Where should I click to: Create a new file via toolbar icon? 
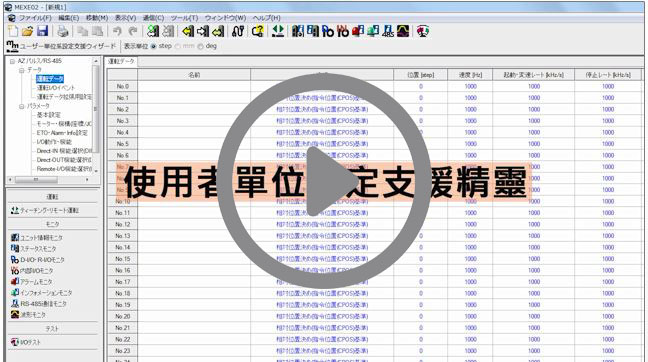[x=13, y=31]
